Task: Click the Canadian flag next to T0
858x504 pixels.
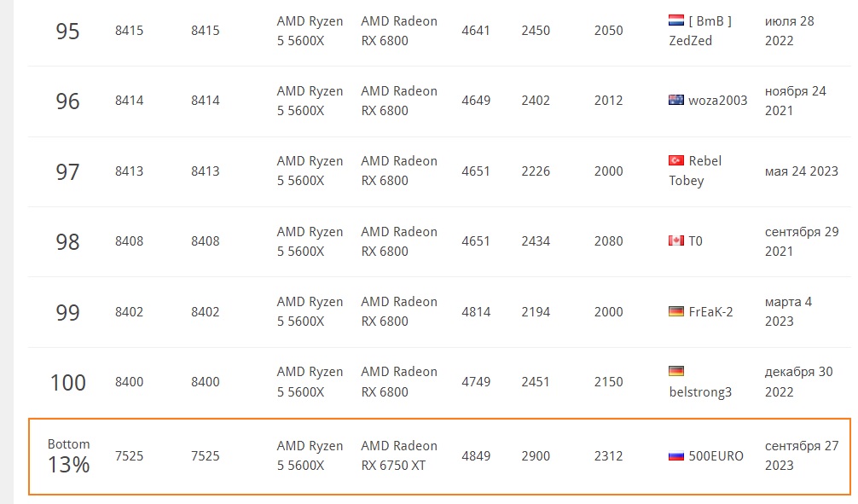Action: (676, 241)
